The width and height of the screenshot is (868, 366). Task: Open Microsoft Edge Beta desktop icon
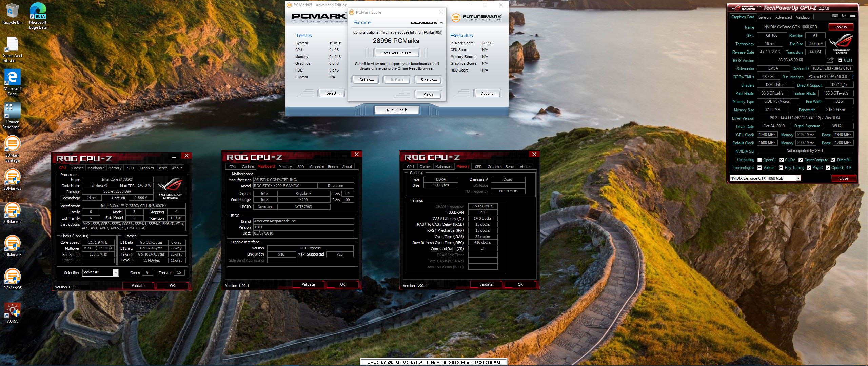pyautogui.click(x=38, y=16)
